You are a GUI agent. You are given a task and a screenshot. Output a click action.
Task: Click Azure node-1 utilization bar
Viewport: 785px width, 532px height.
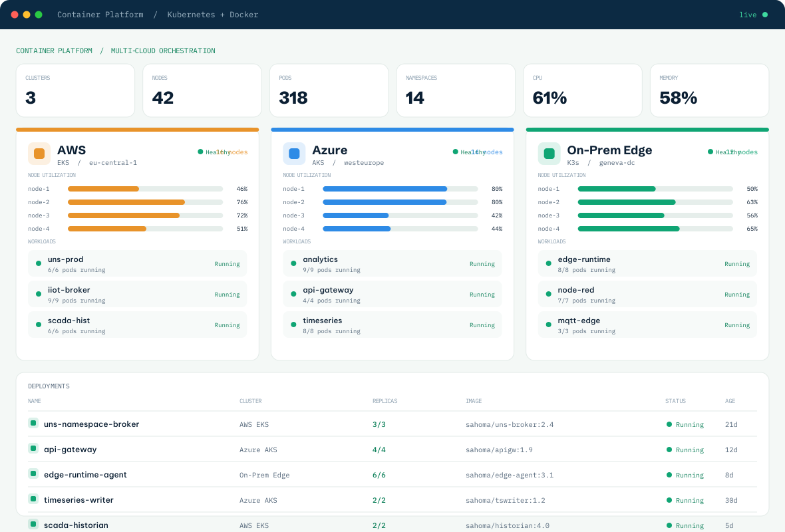click(400, 189)
